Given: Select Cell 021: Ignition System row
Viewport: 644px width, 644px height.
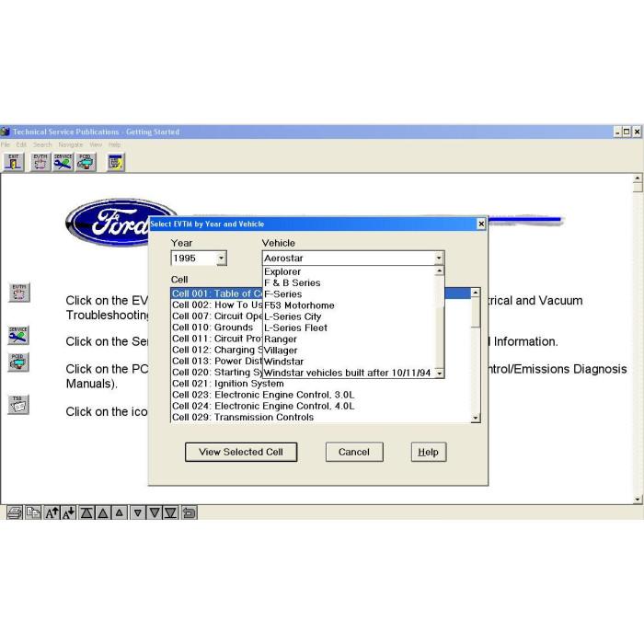Looking at the screenshot, I should [x=321, y=384].
